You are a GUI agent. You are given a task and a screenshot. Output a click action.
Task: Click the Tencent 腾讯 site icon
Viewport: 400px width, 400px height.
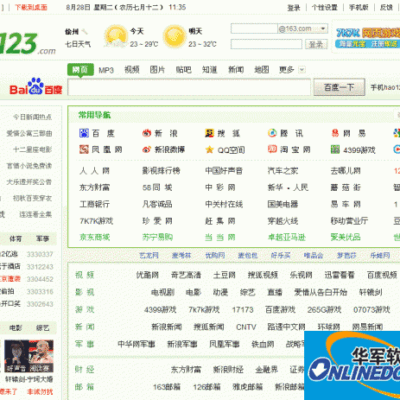pos(272,133)
